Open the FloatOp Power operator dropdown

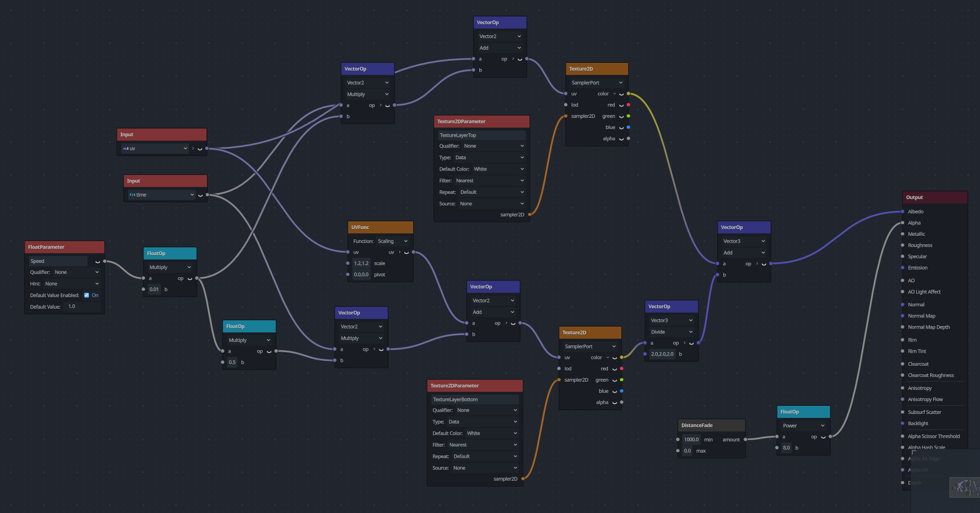(x=804, y=426)
